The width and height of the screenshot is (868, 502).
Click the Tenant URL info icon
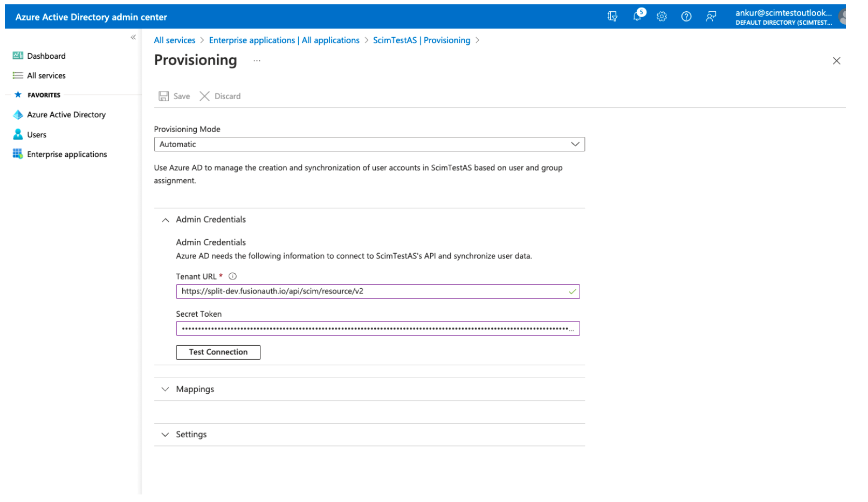[x=232, y=276]
